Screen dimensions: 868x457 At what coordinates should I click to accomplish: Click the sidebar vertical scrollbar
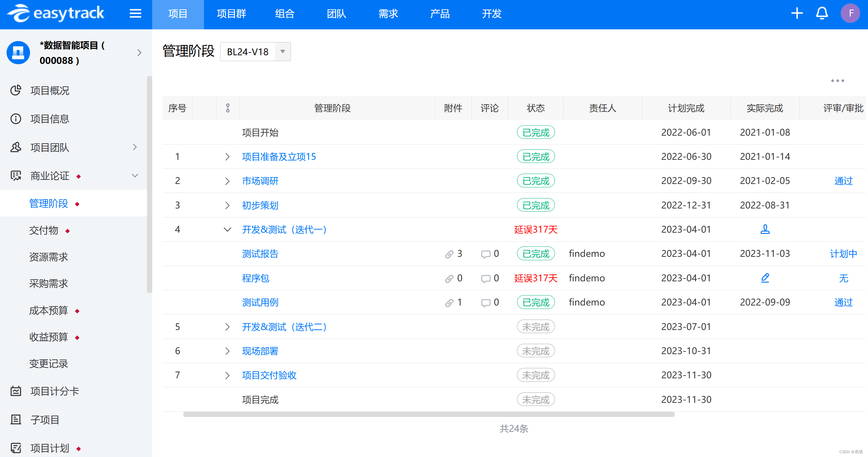click(149, 185)
